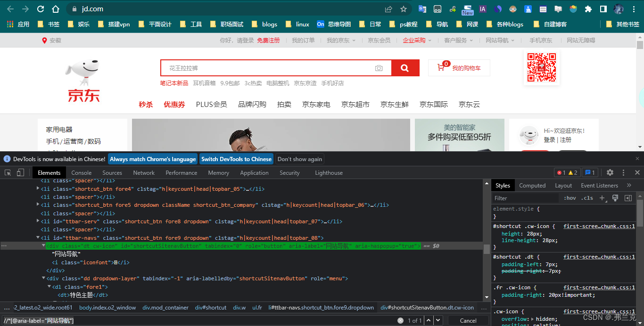Open the element classes paintbrush tool
Screen dimensions: 644x326
(x=615, y=198)
